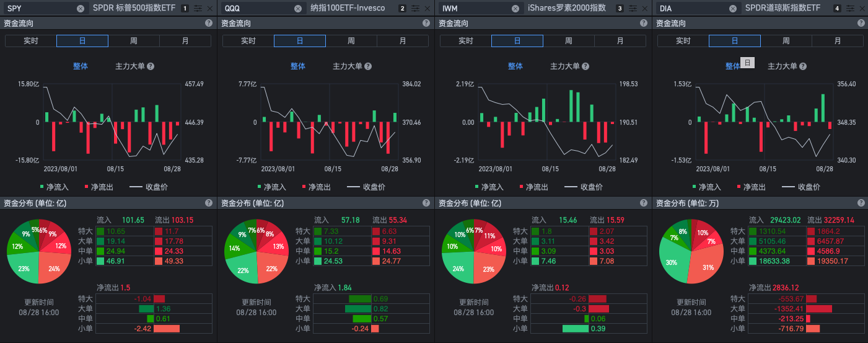The height and width of the screenshot is (343, 868).
Task: Open 资金分布 help icon in DIA panel
Action: click(861, 203)
